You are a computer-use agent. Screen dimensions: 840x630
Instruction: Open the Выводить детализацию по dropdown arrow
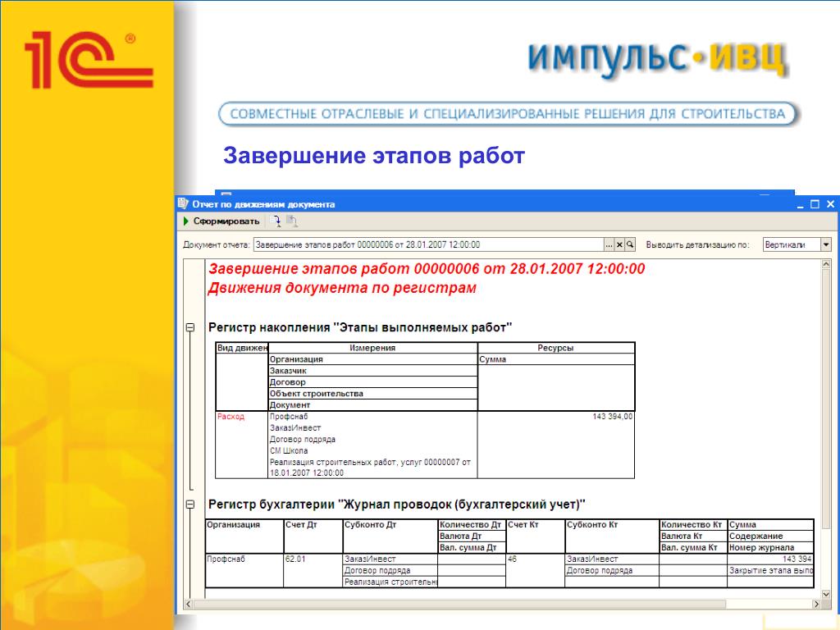[825, 244]
